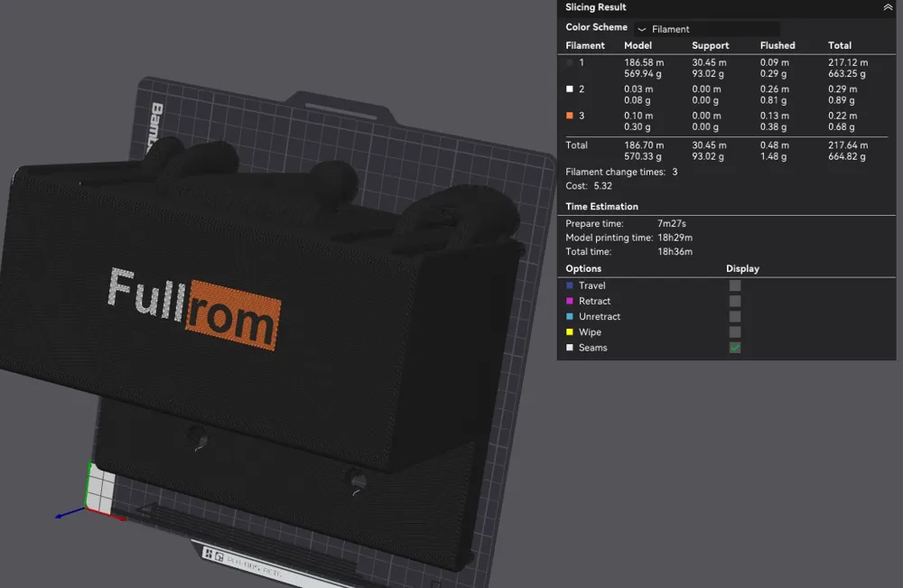
Task: Click the orange 'rom' label on model
Action: (233, 315)
